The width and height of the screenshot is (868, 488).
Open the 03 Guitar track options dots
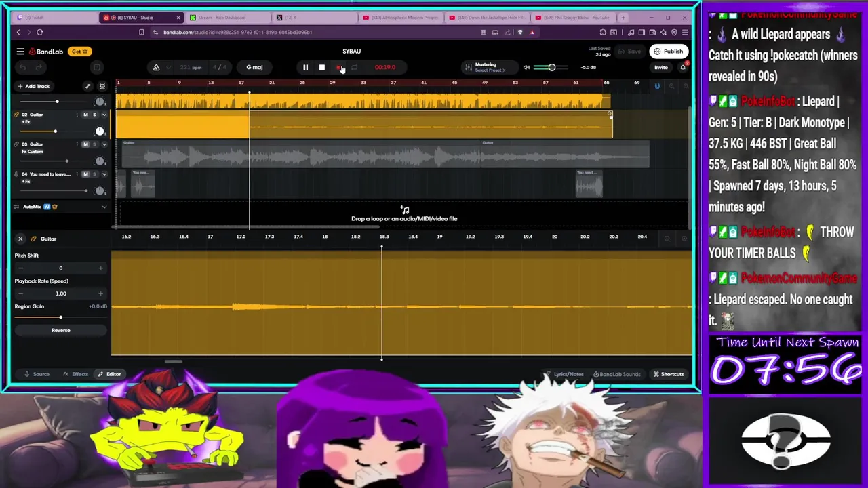(x=77, y=144)
